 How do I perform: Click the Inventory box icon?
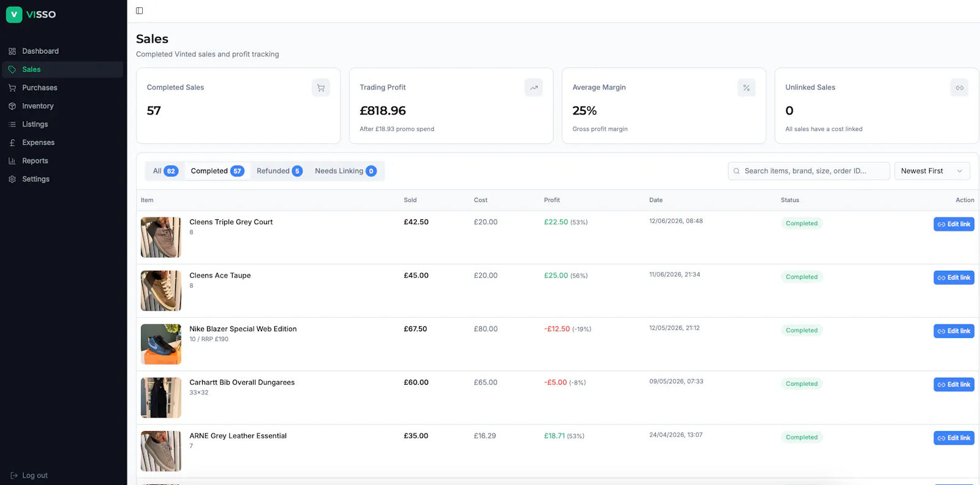point(12,106)
